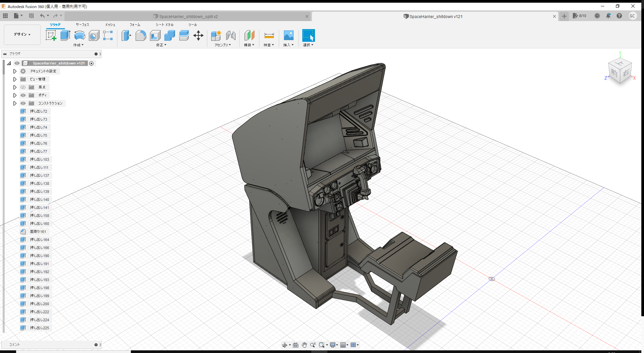The image size is (644, 353).
Task: Open the Hole tool
Action: (x=94, y=35)
